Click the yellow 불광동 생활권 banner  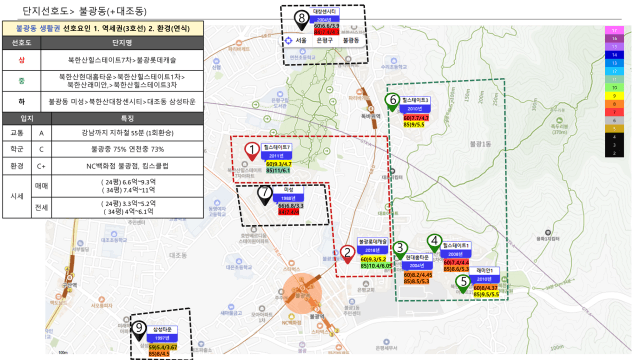pyautogui.click(x=103, y=28)
